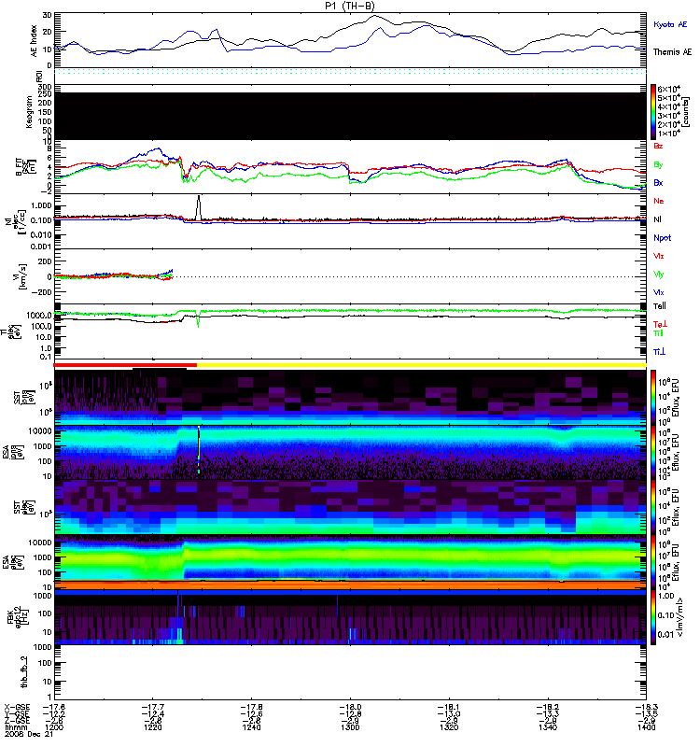Click the X-GSE value -17.7
The height and width of the screenshot is (747, 700).
tap(152, 707)
